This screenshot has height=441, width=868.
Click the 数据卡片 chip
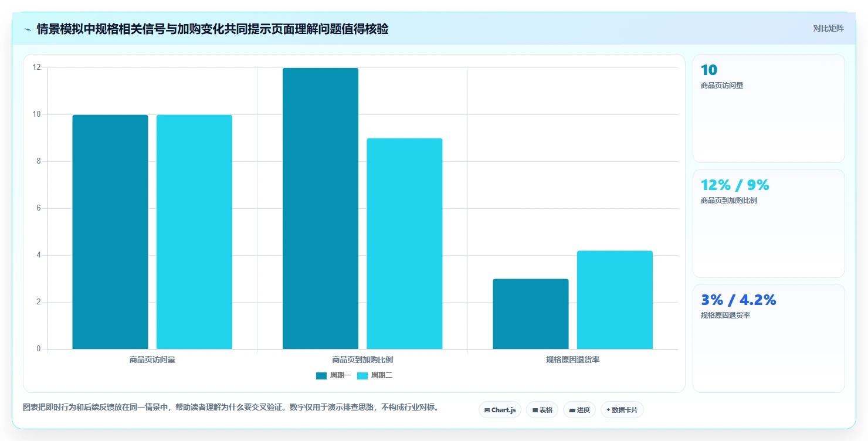click(x=622, y=410)
